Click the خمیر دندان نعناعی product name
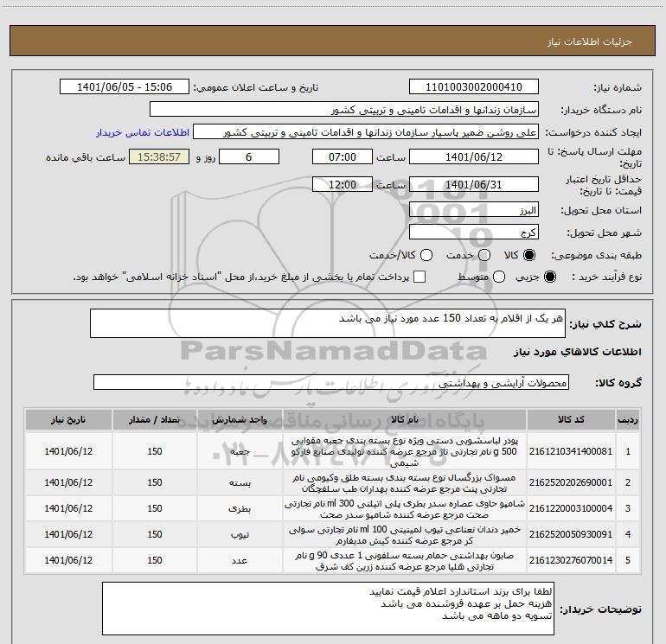The height and width of the screenshot is (644, 666). [x=405, y=535]
